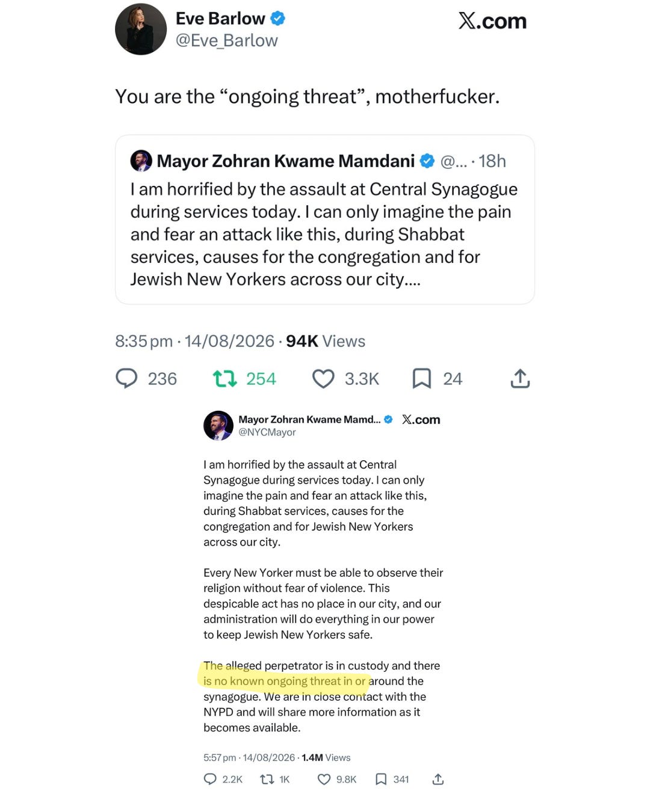
Task: Click Eve Barlow's blue verified badge
Action: tap(277, 19)
